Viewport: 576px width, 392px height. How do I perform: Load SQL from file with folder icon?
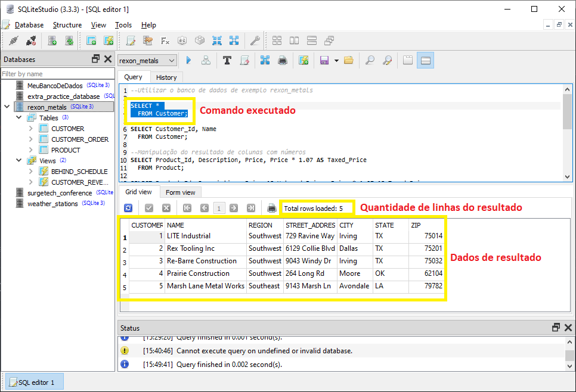pyautogui.click(x=349, y=60)
